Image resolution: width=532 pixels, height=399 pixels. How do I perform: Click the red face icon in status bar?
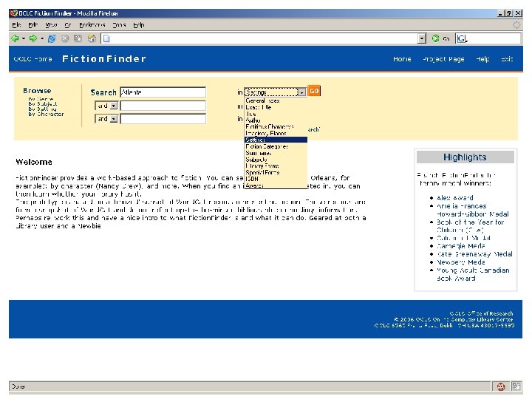point(501,386)
